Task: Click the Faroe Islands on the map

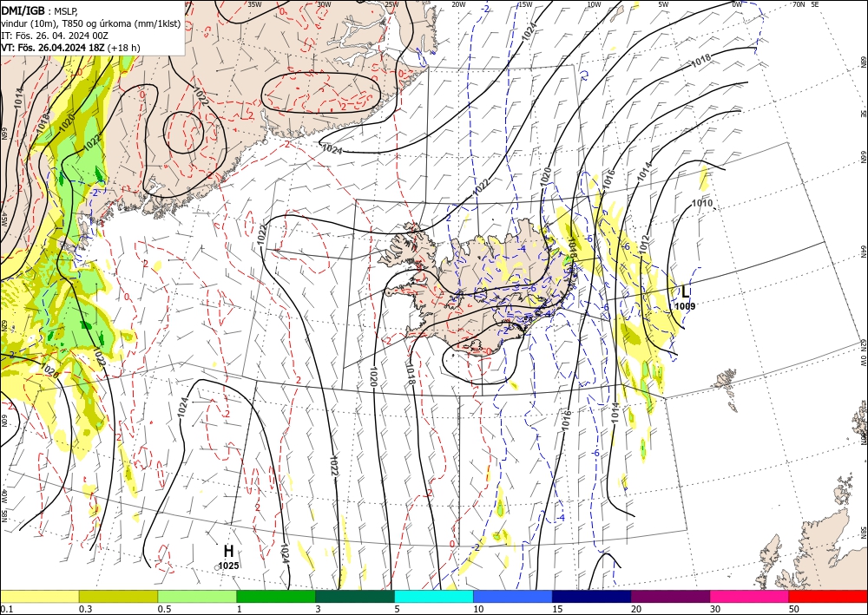Action: (726, 383)
